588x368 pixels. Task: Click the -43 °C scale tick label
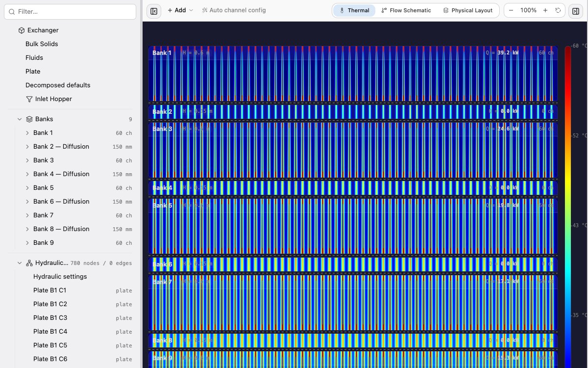[x=580, y=225]
